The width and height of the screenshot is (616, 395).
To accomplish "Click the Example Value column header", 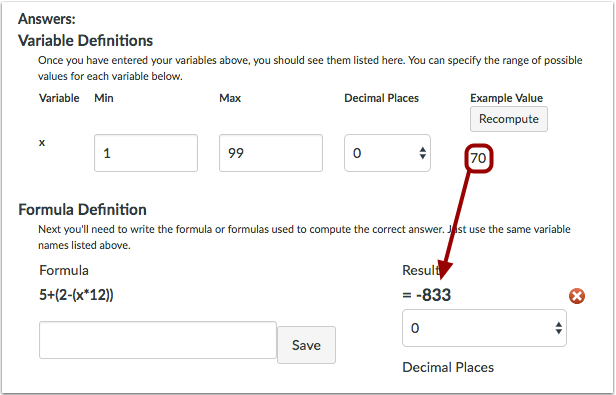I will (x=506, y=98).
